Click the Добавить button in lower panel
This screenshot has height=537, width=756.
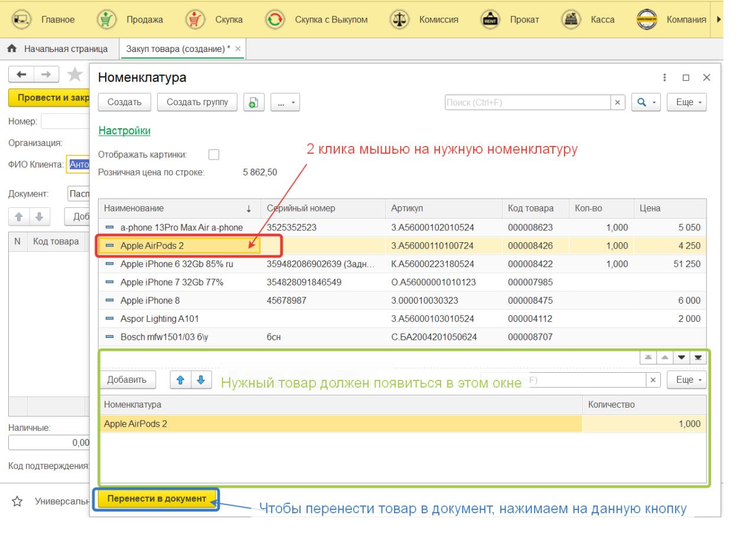coord(127,380)
